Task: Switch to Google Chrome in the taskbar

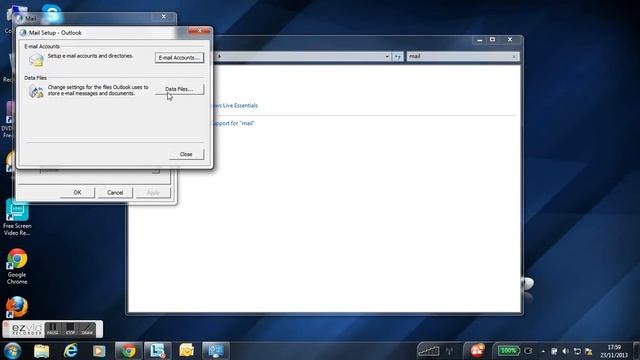Action: tap(129, 351)
